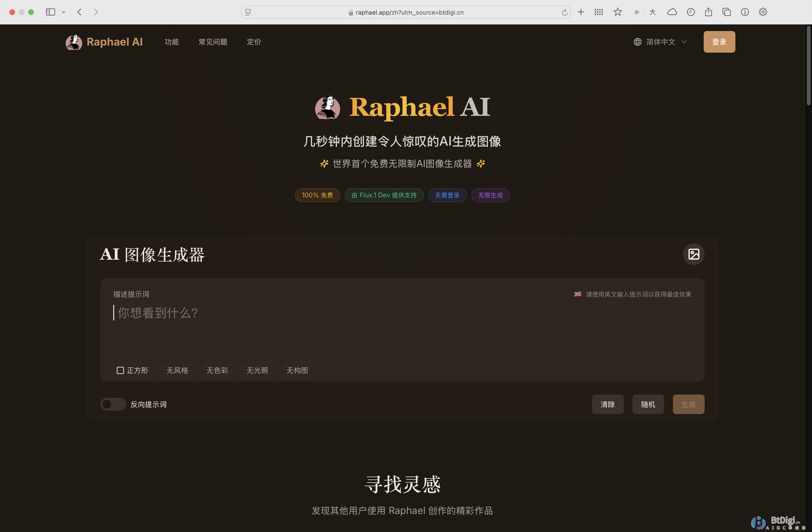Open the image gallery icon in AI 图像生成器 panel
Screen dimensions: 812x532
point(694,254)
